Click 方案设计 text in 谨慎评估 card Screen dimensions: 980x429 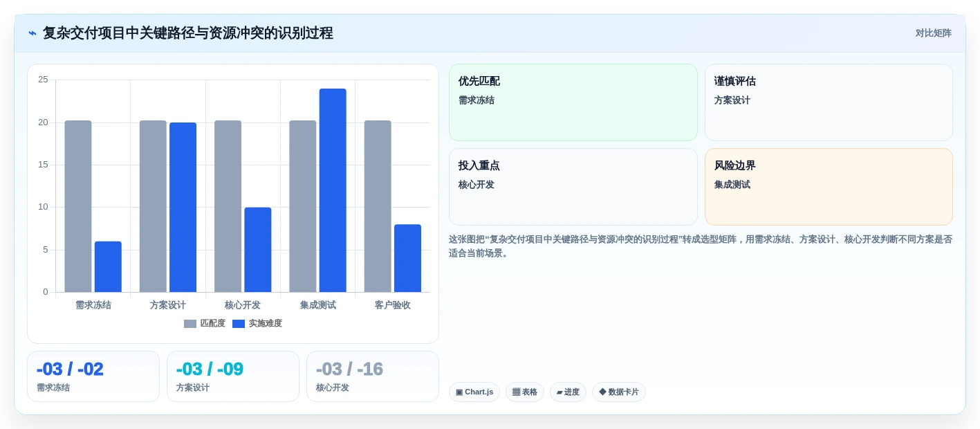click(732, 100)
